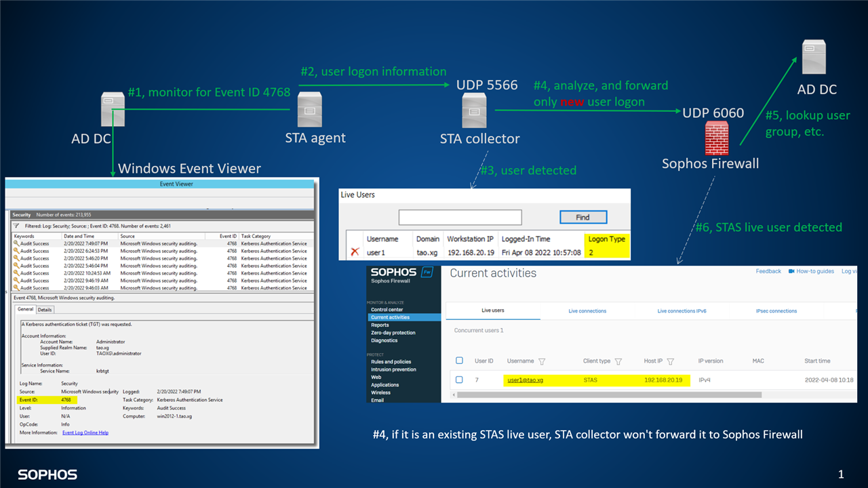868x488 pixels.
Task: Open the Username column filter icon
Action: (x=542, y=361)
